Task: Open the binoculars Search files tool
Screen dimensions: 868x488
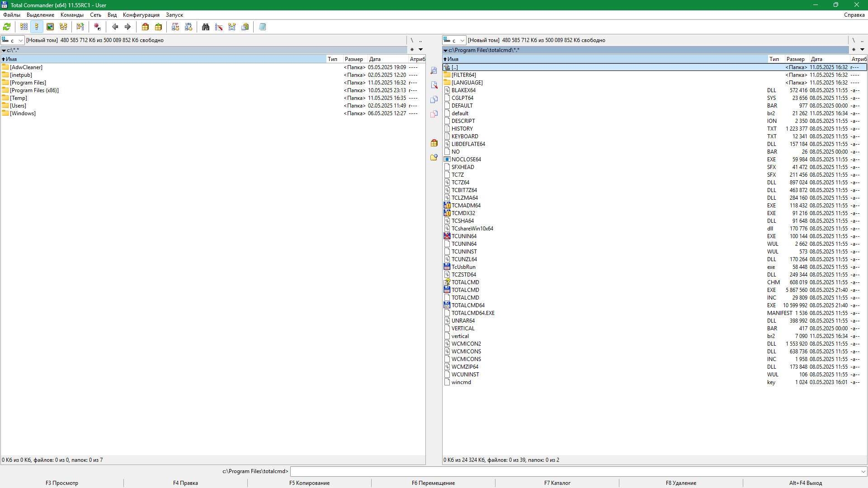Action: pos(206,27)
